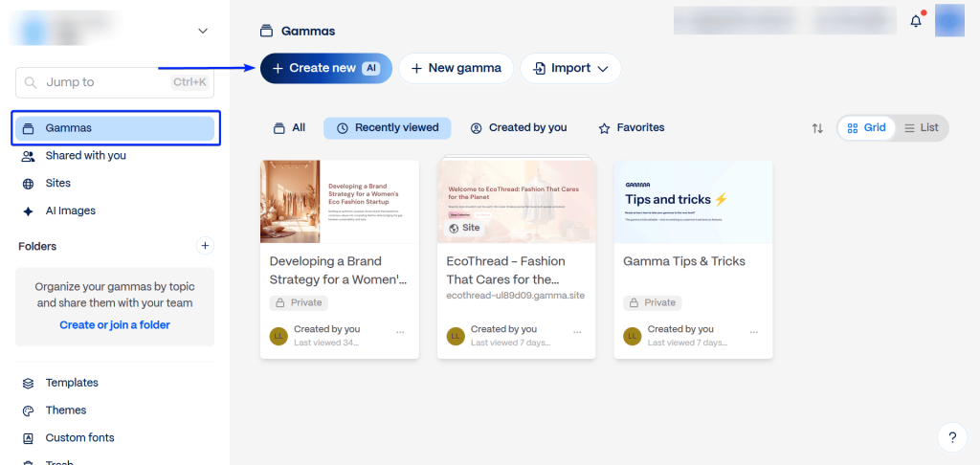
Task: Open more options on Gamma Tips & Tricks card
Action: coord(754,332)
